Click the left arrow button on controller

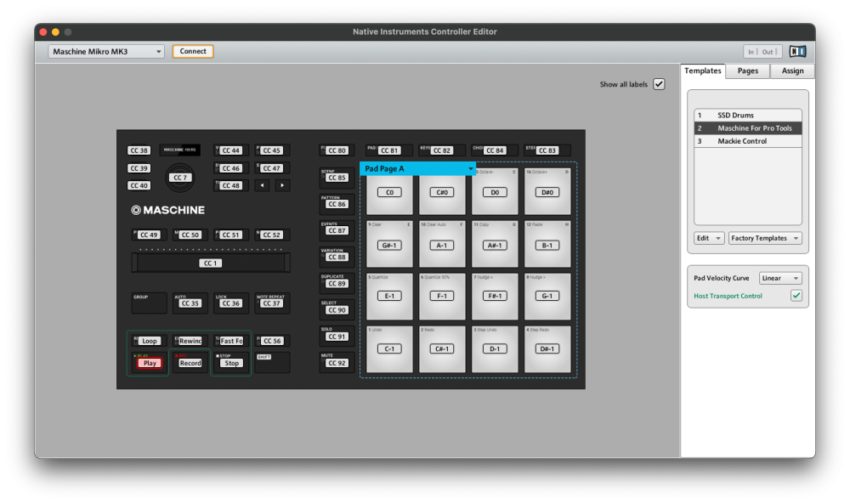(263, 185)
